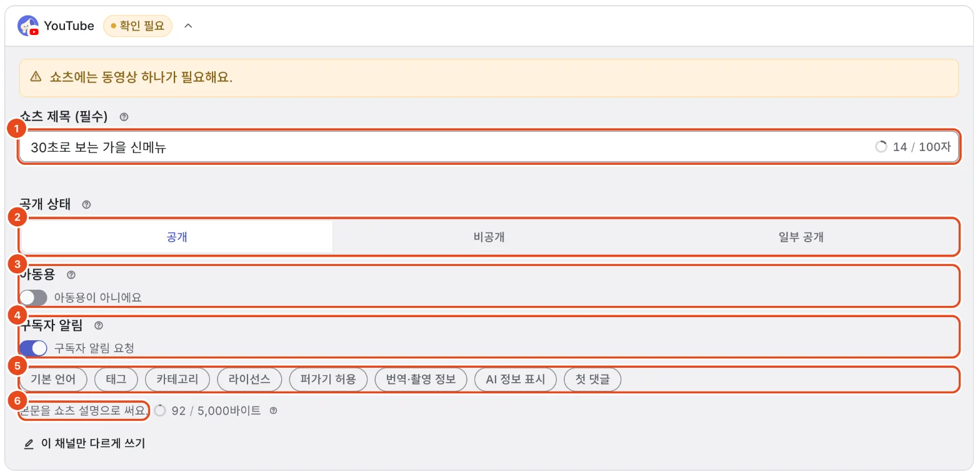Select the 공개 visibility option
The height and width of the screenshot is (472, 980).
coord(177,237)
